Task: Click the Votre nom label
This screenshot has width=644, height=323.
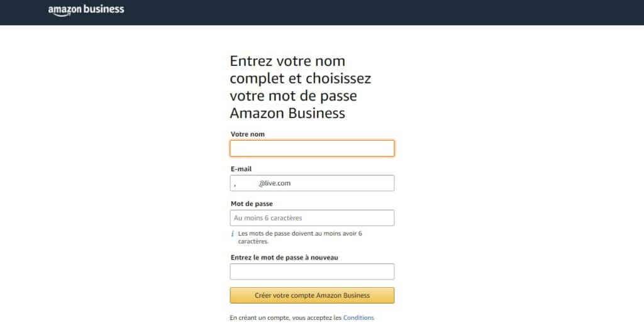Action: (248, 134)
